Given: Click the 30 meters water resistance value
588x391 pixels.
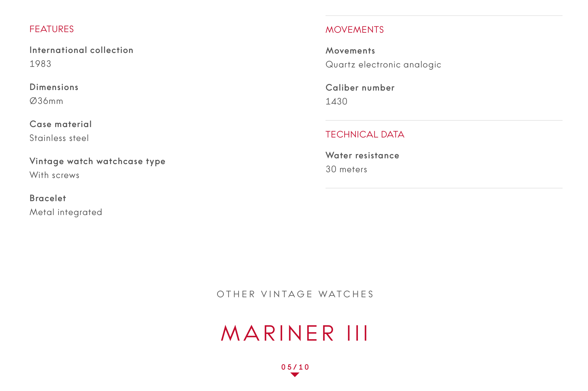Looking at the screenshot, I should (346, 169).
